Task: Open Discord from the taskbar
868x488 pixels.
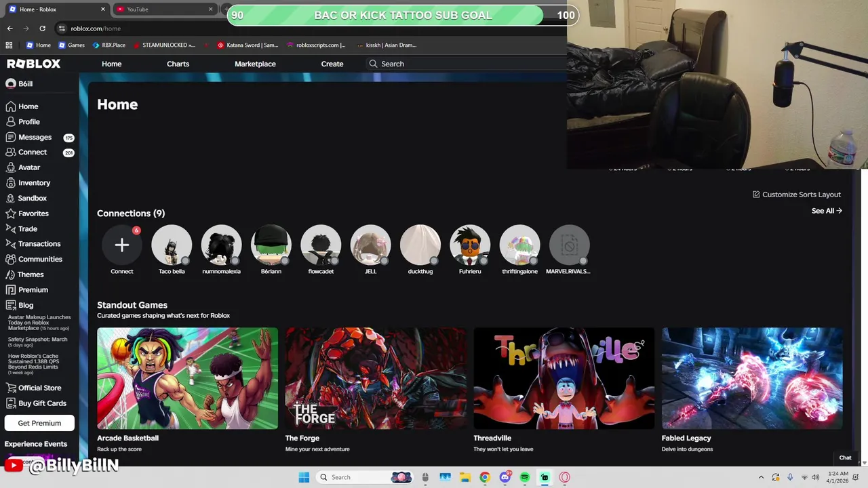Action: point(505,477)
